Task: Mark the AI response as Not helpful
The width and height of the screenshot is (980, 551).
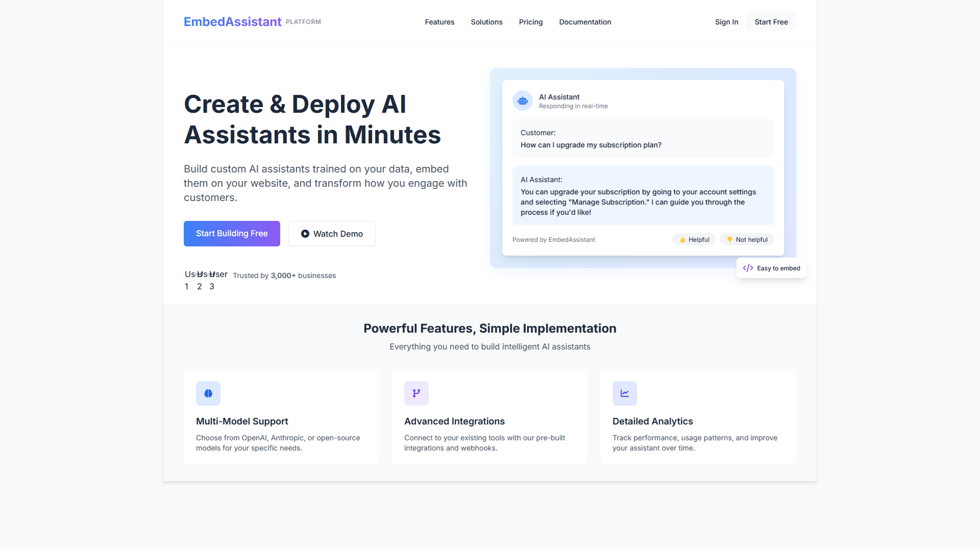Action: pos(747,240)
